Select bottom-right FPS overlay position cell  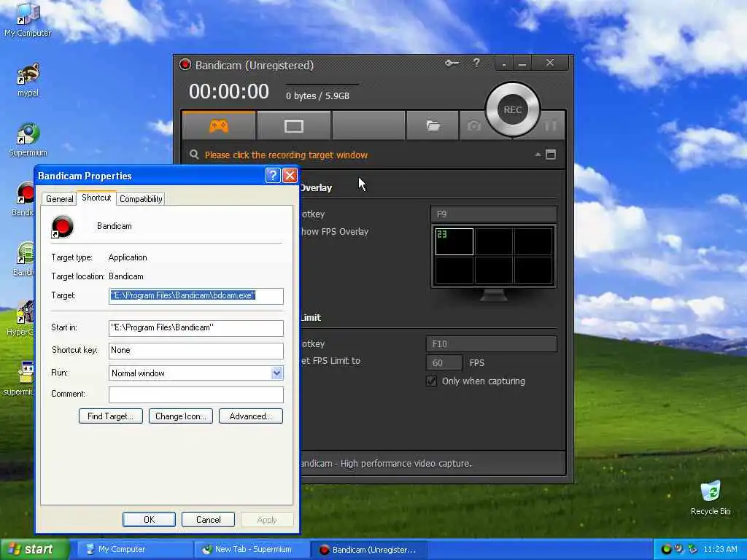pos(533,270)
